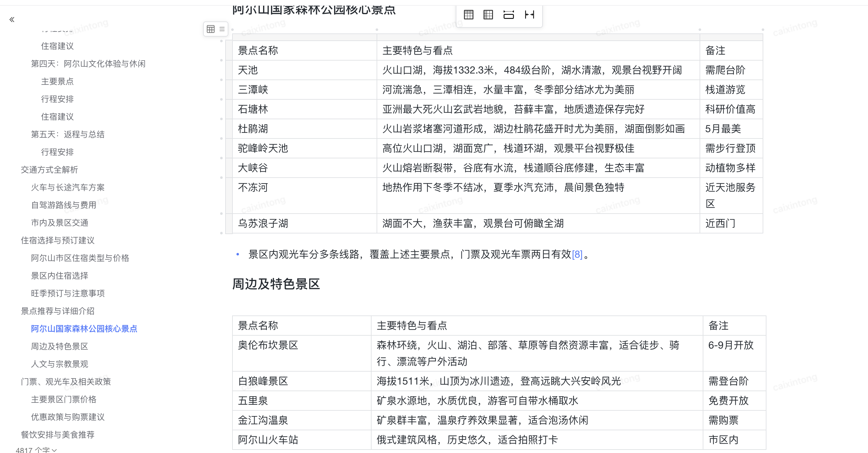Expand 第五天：返程与总结 section
Image resolution: width=868 pixels, height=453 pixels.
[x=67, y=134]
